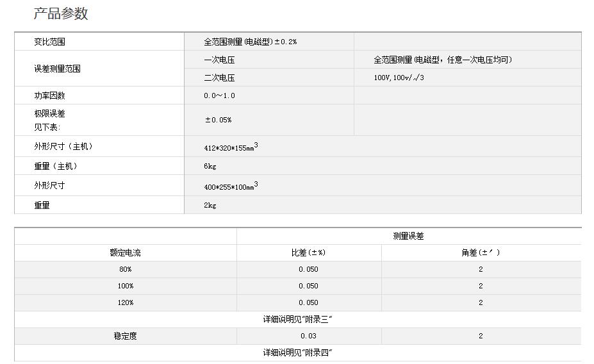
Task: Open the 详细说明见"附录四" reference
Action: tap(297, 352)
